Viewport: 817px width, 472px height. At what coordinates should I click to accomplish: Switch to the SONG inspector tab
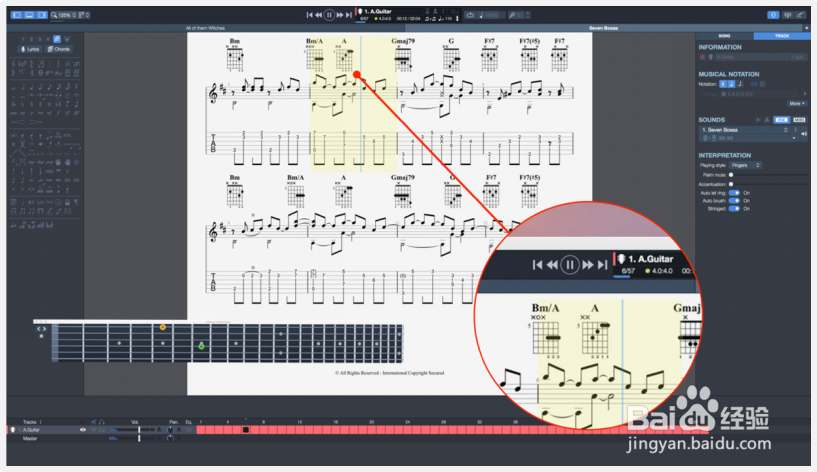(724, 36)
